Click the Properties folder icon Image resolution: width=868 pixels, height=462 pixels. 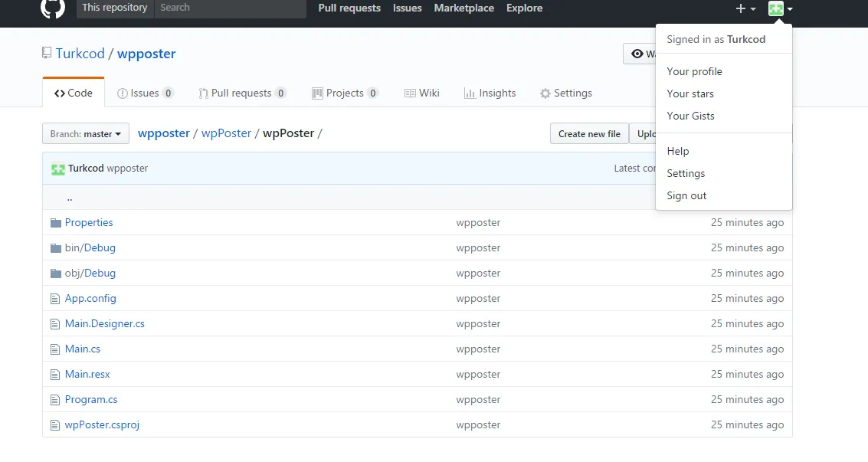55,223
